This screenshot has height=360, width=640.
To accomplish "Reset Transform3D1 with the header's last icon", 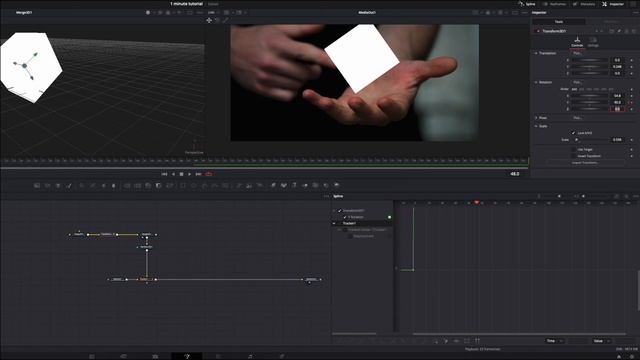I will (x=634, y=31).
